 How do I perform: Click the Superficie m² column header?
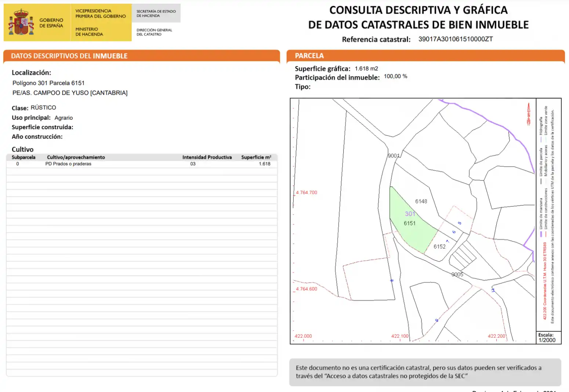coord(256,157)
